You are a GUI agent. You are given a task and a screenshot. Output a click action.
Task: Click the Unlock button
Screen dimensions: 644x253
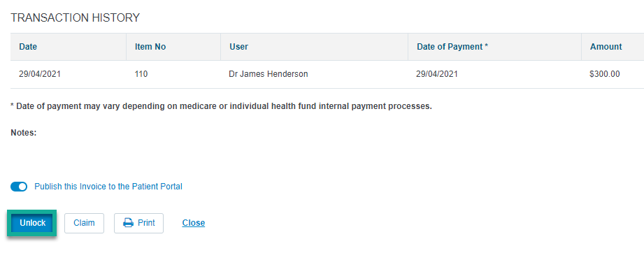(32, 223)
